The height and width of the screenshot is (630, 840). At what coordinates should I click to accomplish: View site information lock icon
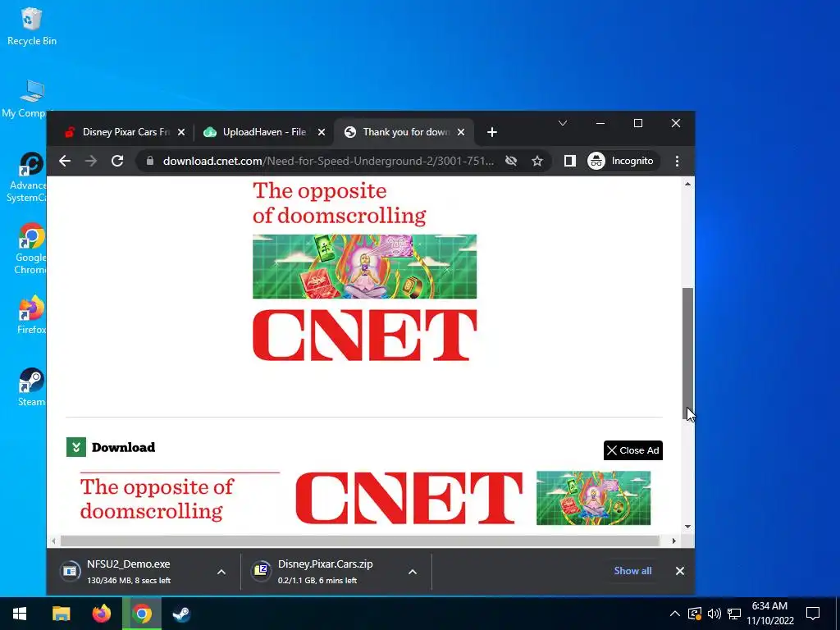pyautogui.click(x=150, y=161)
